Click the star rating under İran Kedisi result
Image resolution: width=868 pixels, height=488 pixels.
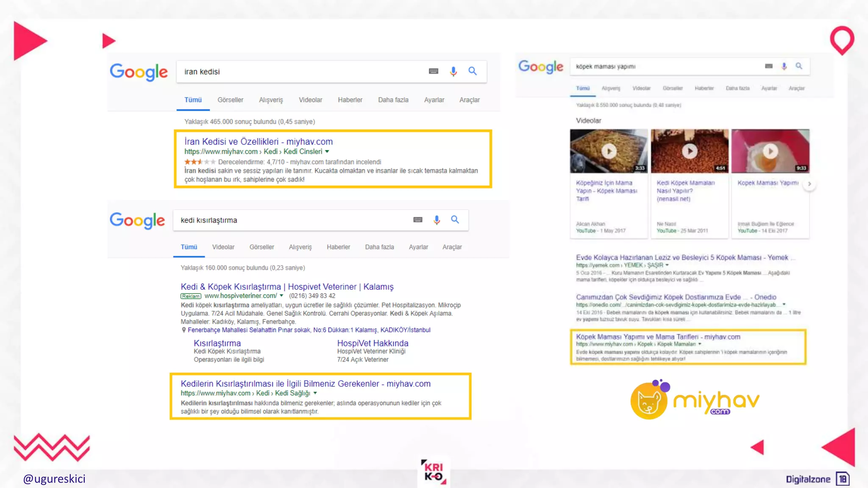point(200,162)
